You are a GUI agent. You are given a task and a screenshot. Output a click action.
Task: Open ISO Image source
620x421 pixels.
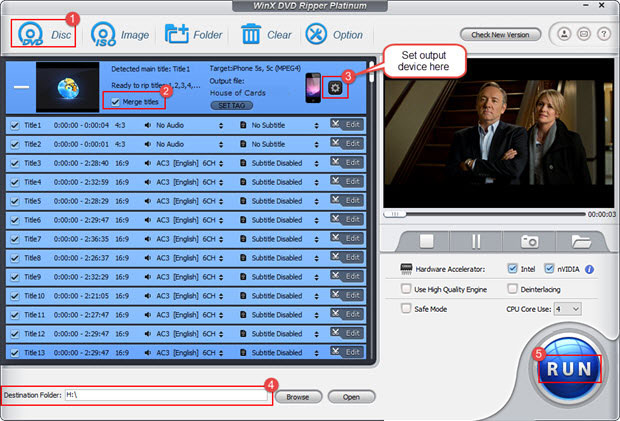(x=120, y=35)
